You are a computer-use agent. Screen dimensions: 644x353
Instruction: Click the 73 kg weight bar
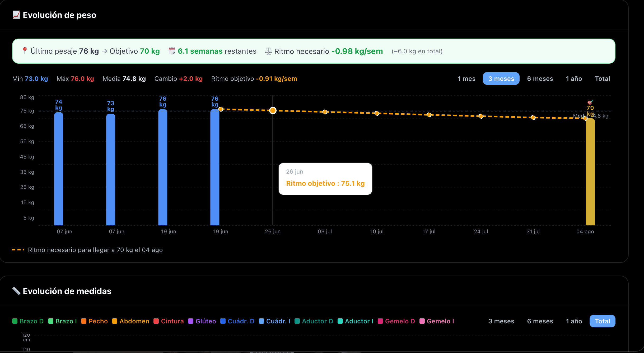coord(111,169)
